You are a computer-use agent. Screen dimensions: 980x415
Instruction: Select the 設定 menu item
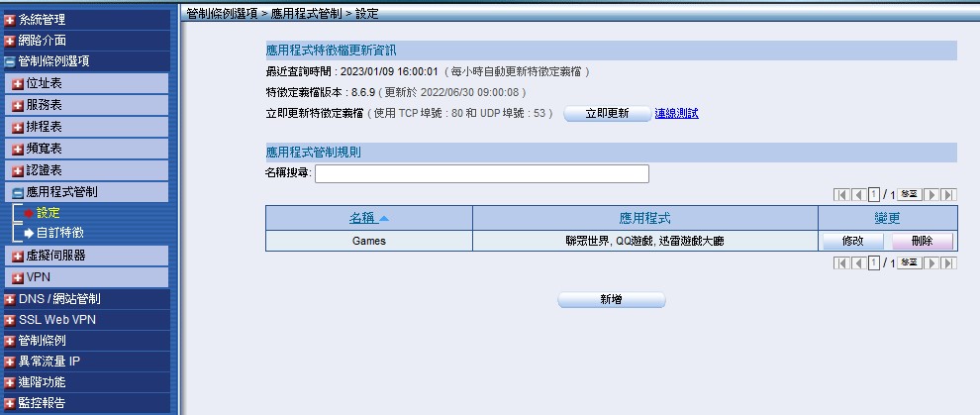click(x=48, y=213)
